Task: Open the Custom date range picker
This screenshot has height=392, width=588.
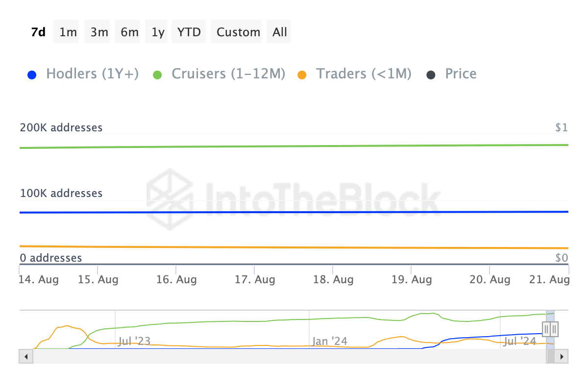Action: tap(238, 32)
